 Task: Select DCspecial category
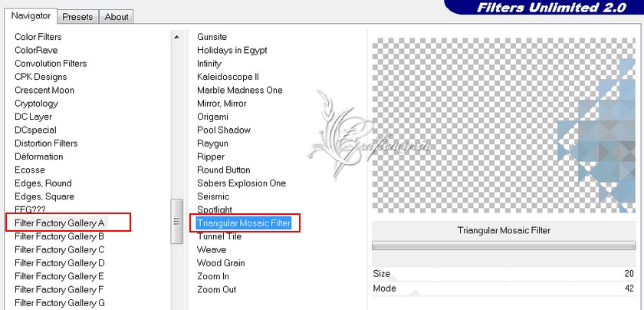pyautogui.click(x=36, y=130)
